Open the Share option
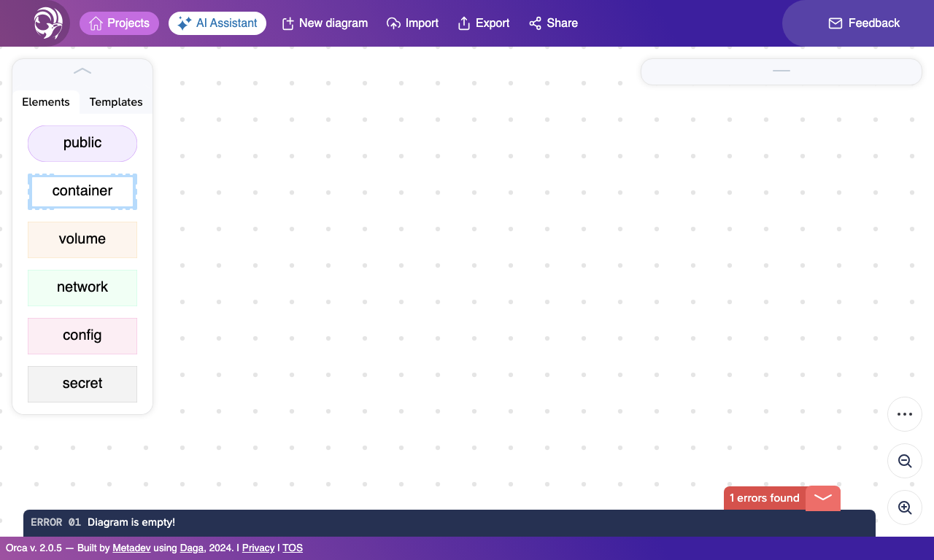Viewport: 934px width, 560px height. click(x=553, y=23)
